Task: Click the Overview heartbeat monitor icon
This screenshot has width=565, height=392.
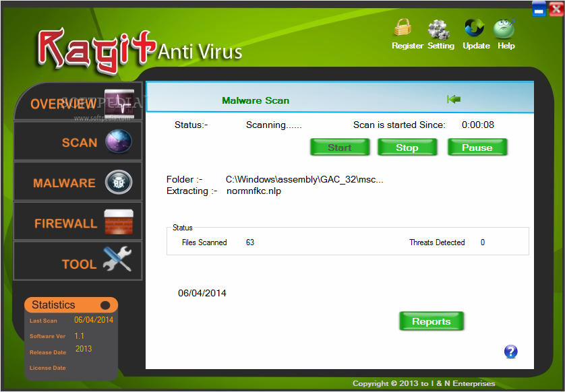Action: pos(119,104)
